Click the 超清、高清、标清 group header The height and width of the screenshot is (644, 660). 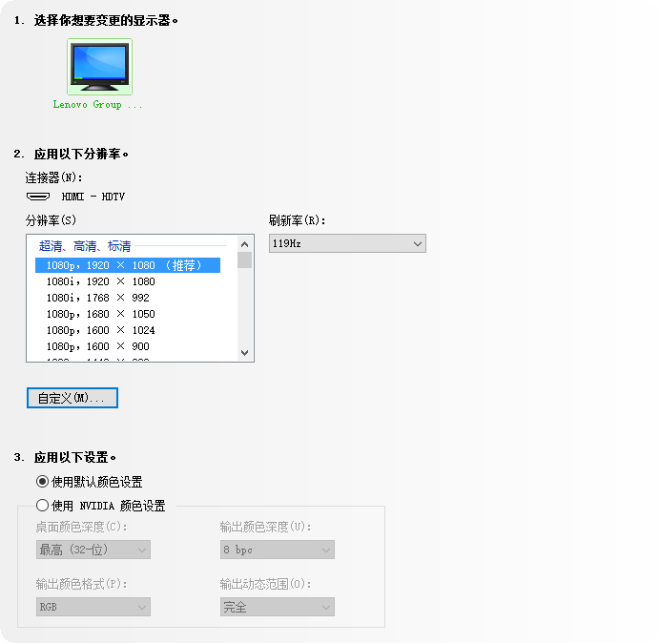pos(85,246)
